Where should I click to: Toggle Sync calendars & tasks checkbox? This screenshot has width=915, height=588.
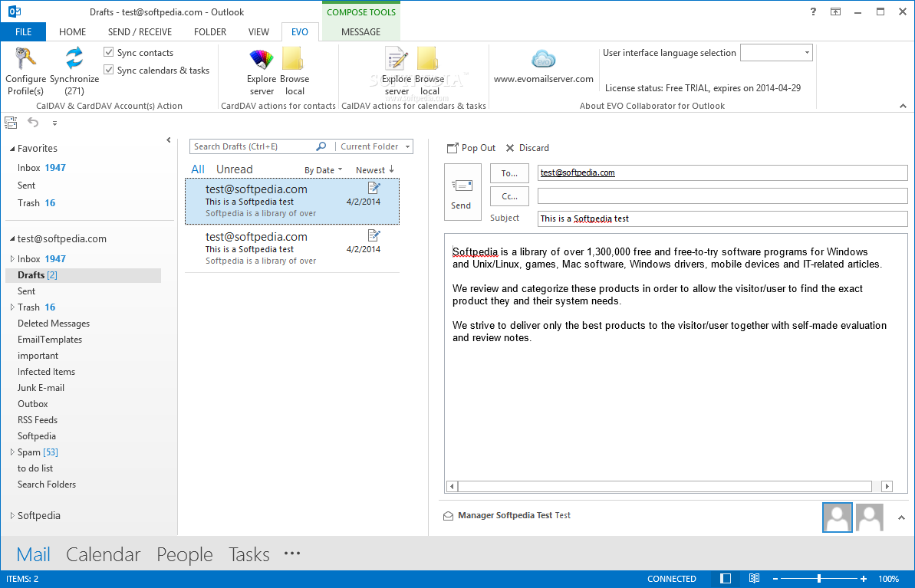109,70
